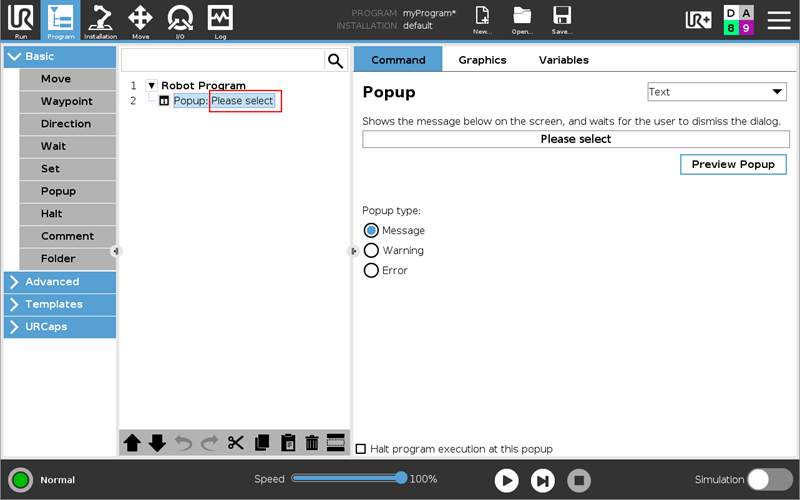Click the search magnifier icon
800x500 pixels.
point(335,61)
